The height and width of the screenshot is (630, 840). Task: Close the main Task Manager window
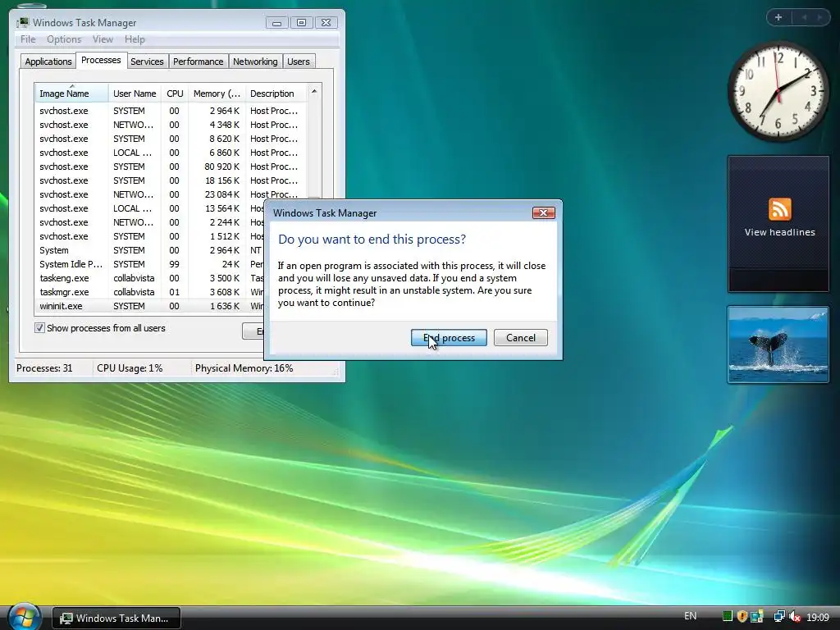326,22
